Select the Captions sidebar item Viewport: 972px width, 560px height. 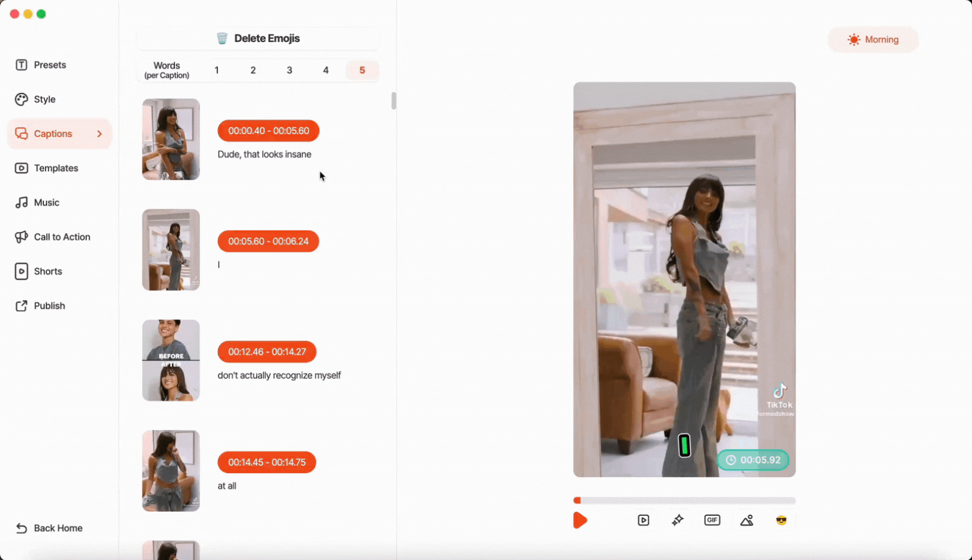click(x=59, y=134)
